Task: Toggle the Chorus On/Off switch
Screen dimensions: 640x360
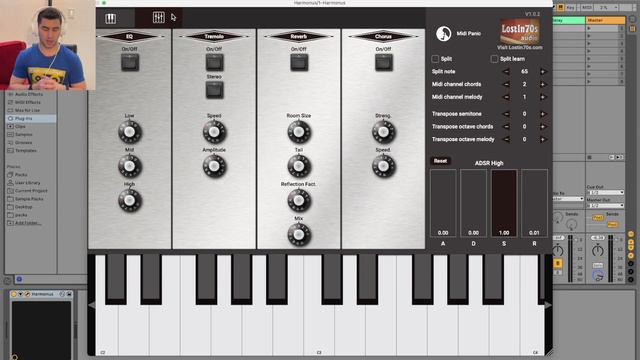Action: pyautogui.click(x=384, y=62)
